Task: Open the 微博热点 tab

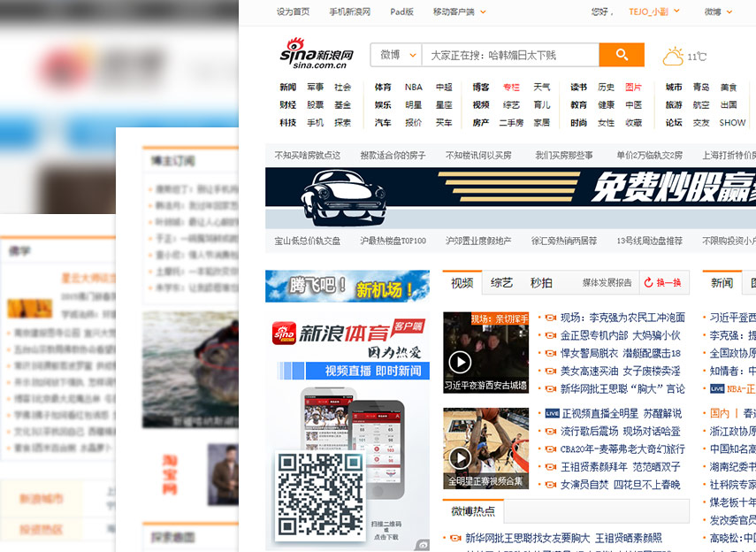Action: [473, 511]
